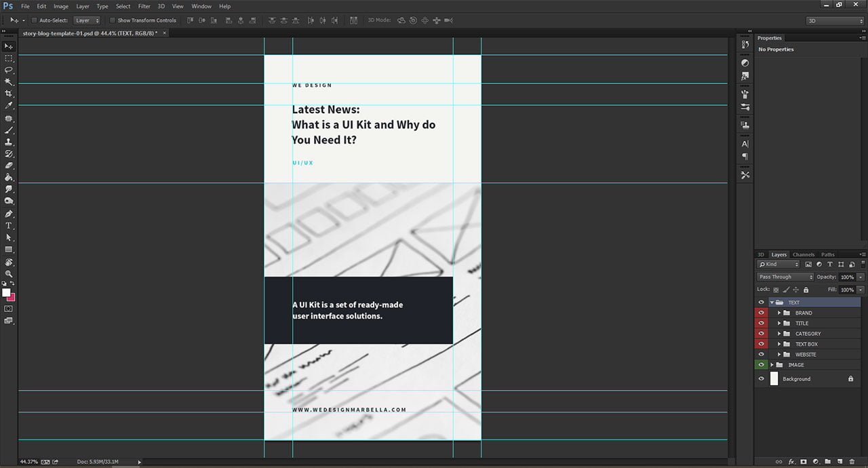Click the Add Layer Mask icon
Viewport: 868px width, 468px height.
[803, 461]
